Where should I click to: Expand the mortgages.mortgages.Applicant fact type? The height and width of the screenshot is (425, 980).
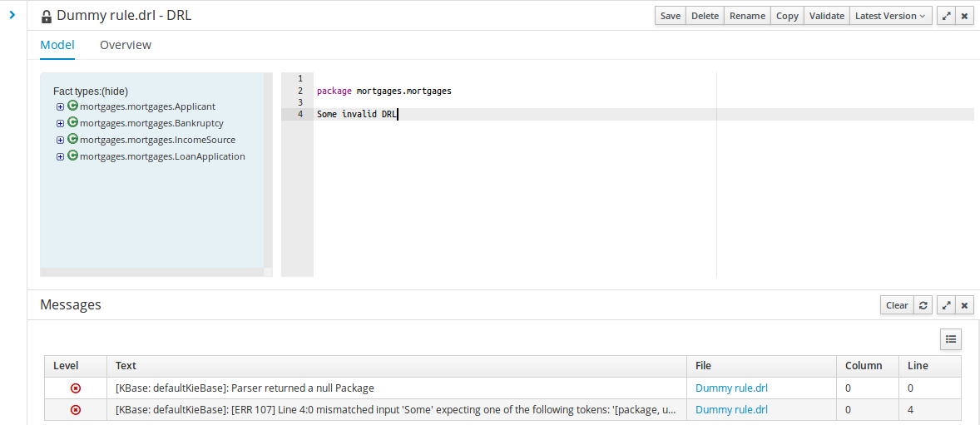pyautogui.click(x=60, y=106)
